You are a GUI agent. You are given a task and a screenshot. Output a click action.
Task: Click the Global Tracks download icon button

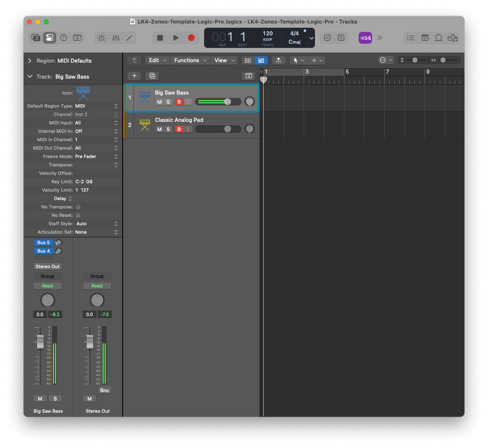[x=249, y=76]
